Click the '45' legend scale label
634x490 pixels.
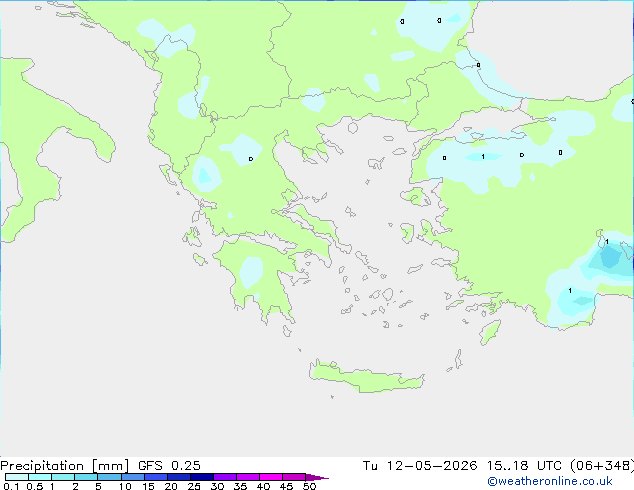pos(286,486)
